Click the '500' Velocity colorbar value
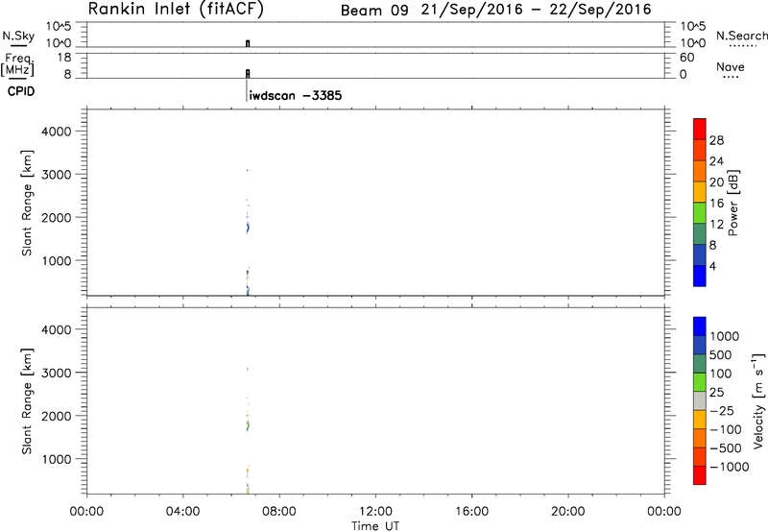 tap(720, 355)
